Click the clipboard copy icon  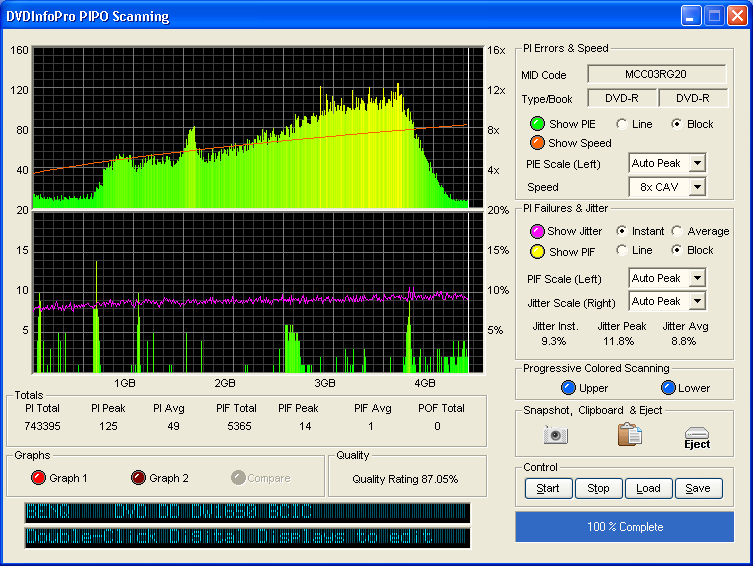(x=629, y=435)
